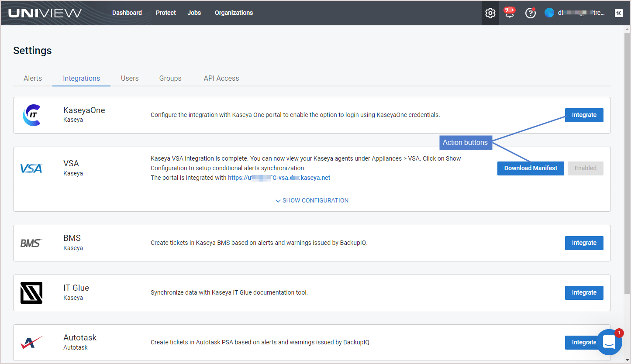
Task: Click the Kaseya K icon in header
Action: point(618,13)
